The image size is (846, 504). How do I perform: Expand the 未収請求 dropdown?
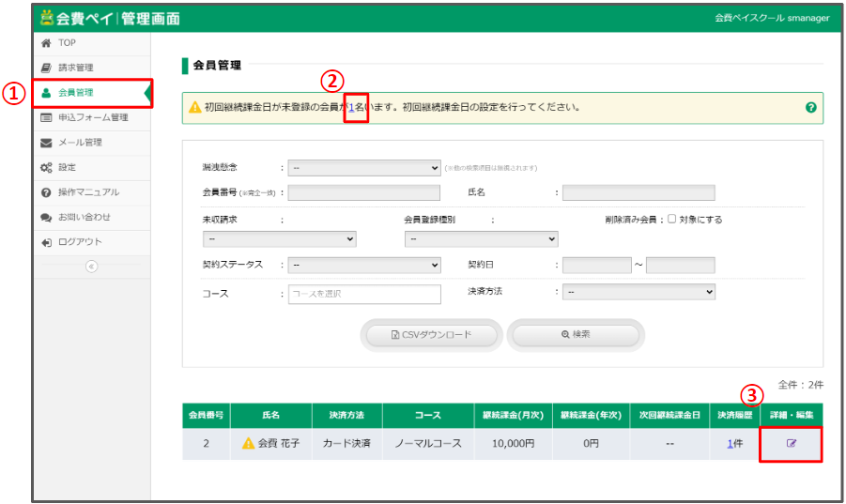click(x=272, y=239)
